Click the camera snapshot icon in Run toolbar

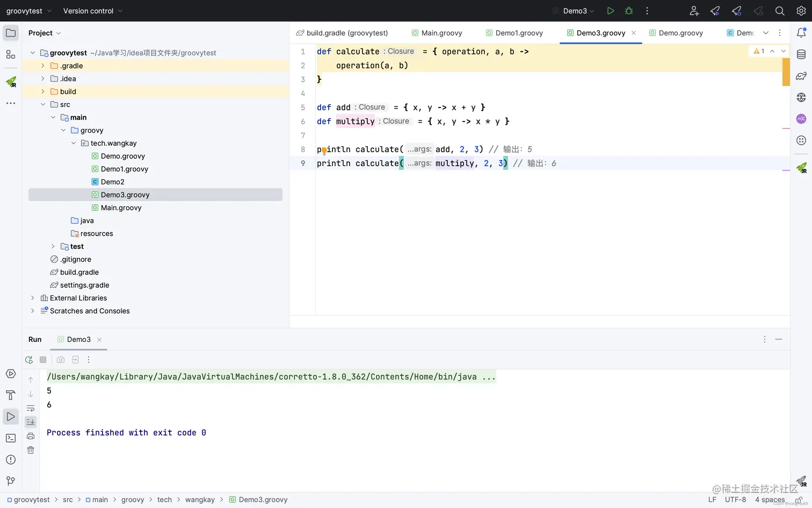click(61, 360)
